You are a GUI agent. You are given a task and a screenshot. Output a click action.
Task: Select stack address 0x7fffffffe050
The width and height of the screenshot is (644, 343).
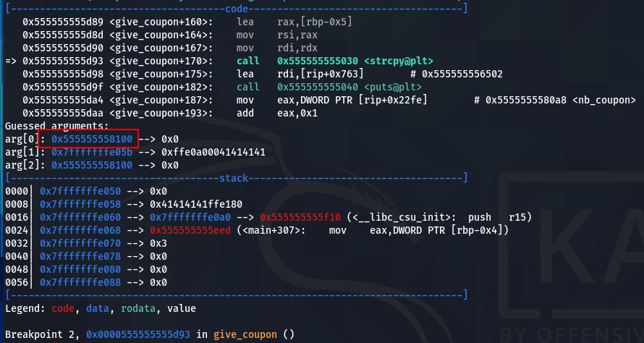tap(80, 192)
